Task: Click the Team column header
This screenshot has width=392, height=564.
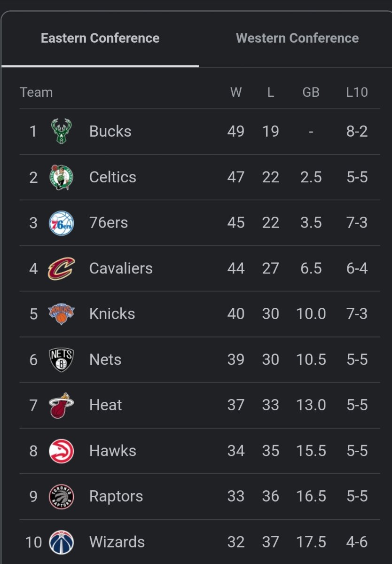Action: pos(36,92)
